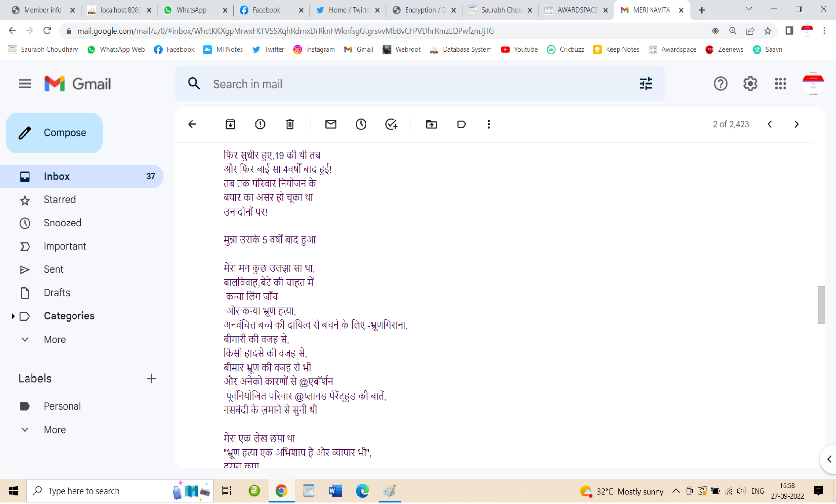
Task: Show the collapsed side panel arrow
Action: [x=829, y=459]
